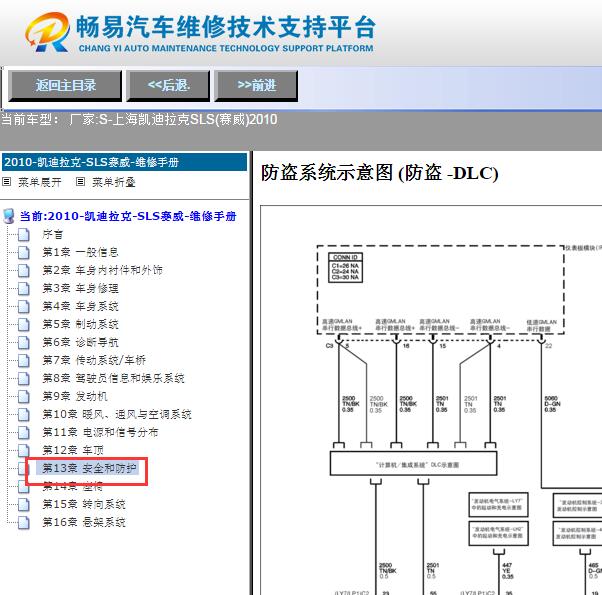
Task: Click the page icon next to 第10章
Action: 24,414
